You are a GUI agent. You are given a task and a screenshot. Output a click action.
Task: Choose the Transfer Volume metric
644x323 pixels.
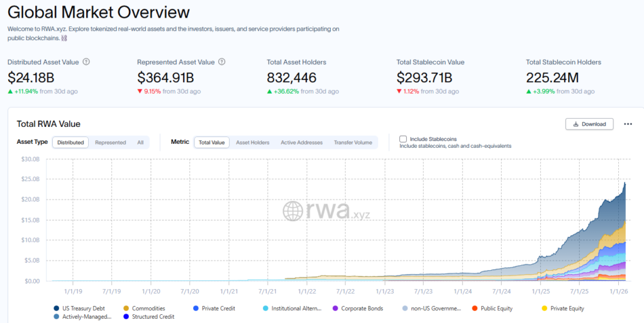(353, 143)
